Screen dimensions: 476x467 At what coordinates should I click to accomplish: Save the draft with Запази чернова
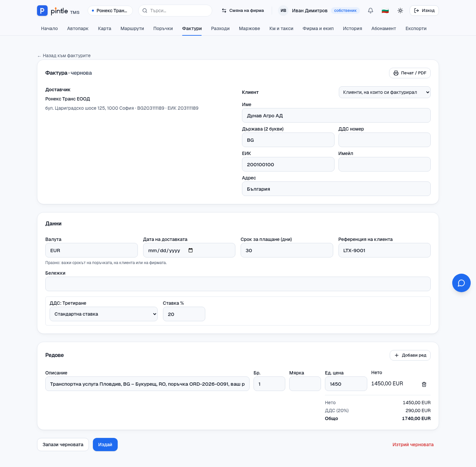63,445
